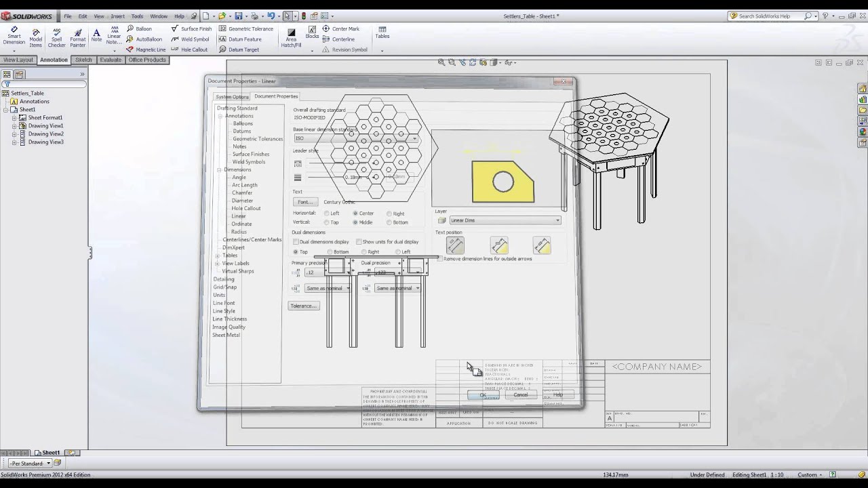
Task: Click the Rebuild traffic light icon
Action: 303,16
